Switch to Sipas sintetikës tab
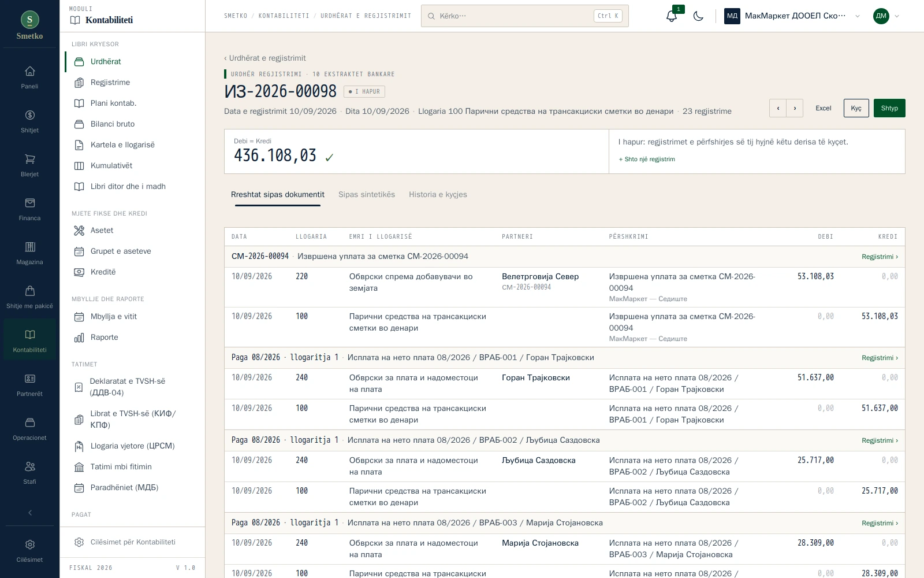Screen dimensions: 924x578 click(x=367, y=195)
